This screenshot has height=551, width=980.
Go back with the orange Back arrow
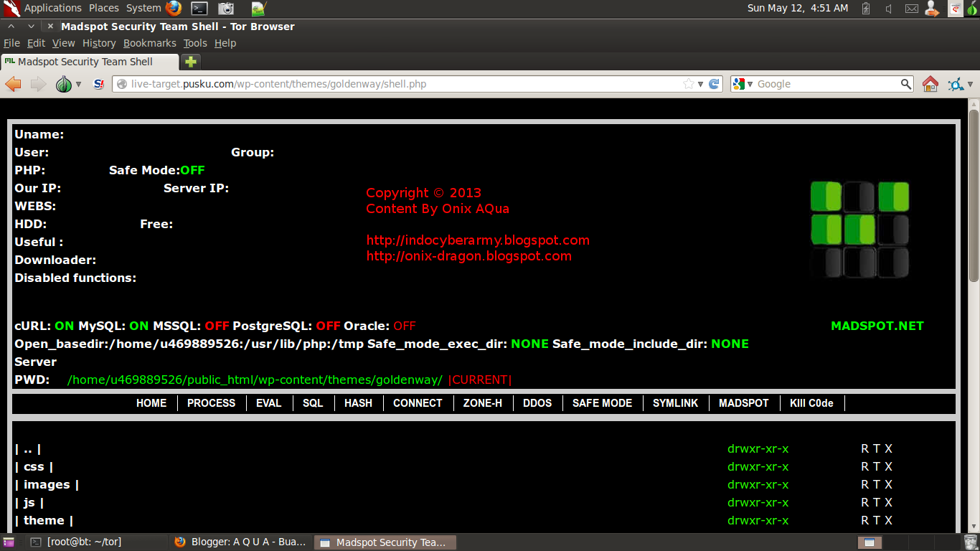(x=13, y=84)
